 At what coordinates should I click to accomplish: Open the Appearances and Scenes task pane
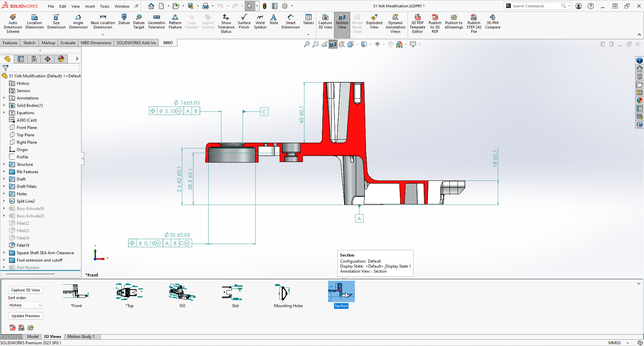[640, 100]
